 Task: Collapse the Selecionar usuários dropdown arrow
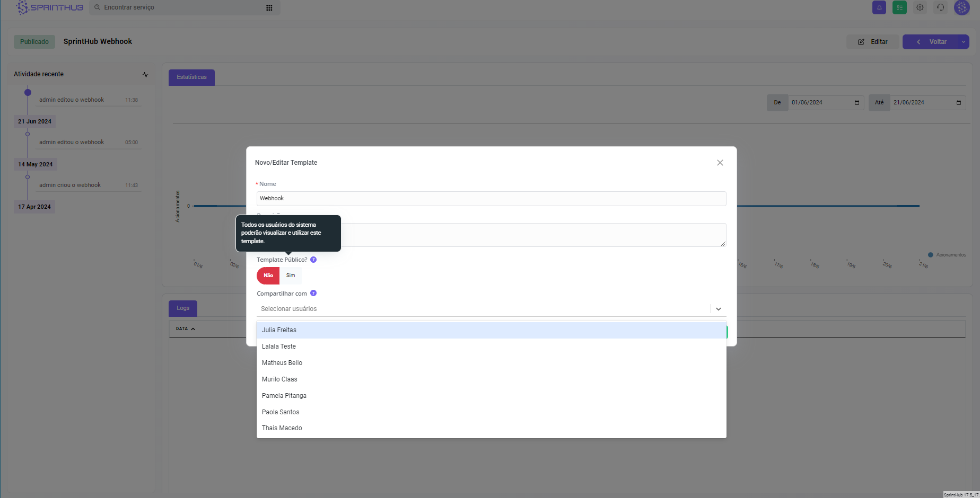pos(719,309)
